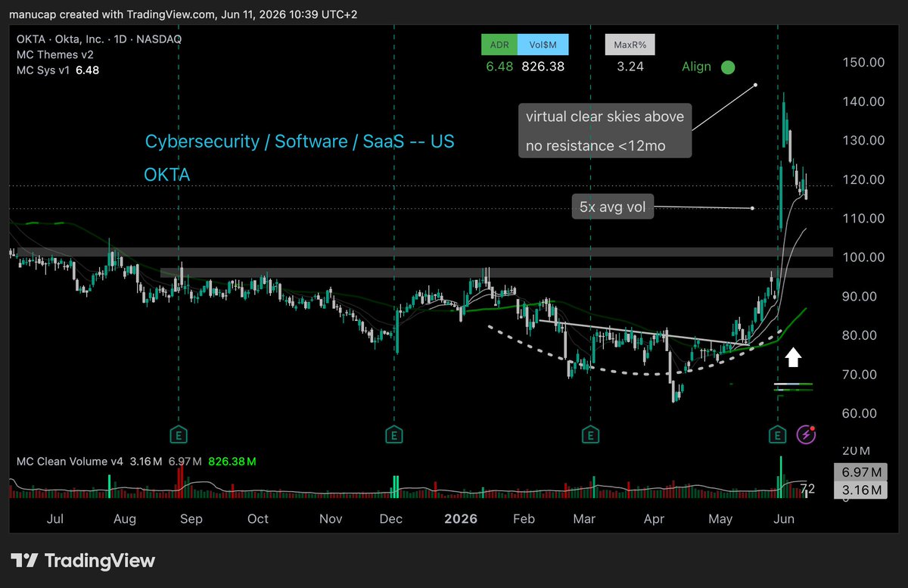The width and height of the screenshot is (908, 588).
Task: Click the purple lightning bolt event icon
Action: pyautogui.click(x=807, y=434)
